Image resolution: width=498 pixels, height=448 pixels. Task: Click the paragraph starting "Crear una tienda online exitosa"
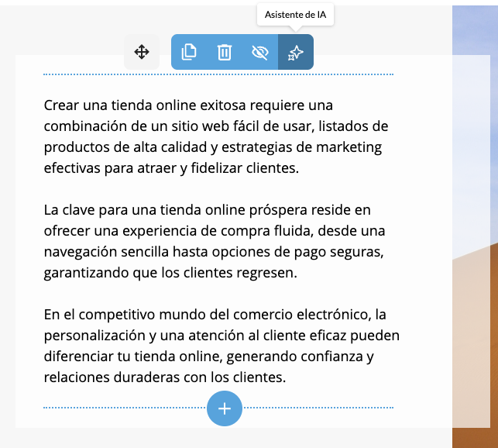[x=216, y=136]
